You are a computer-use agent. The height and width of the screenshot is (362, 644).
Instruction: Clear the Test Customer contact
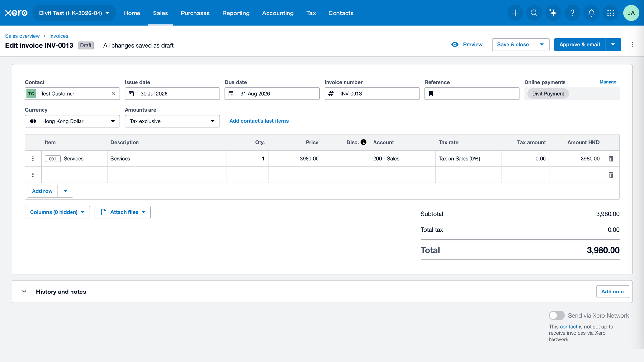(114, 94)
